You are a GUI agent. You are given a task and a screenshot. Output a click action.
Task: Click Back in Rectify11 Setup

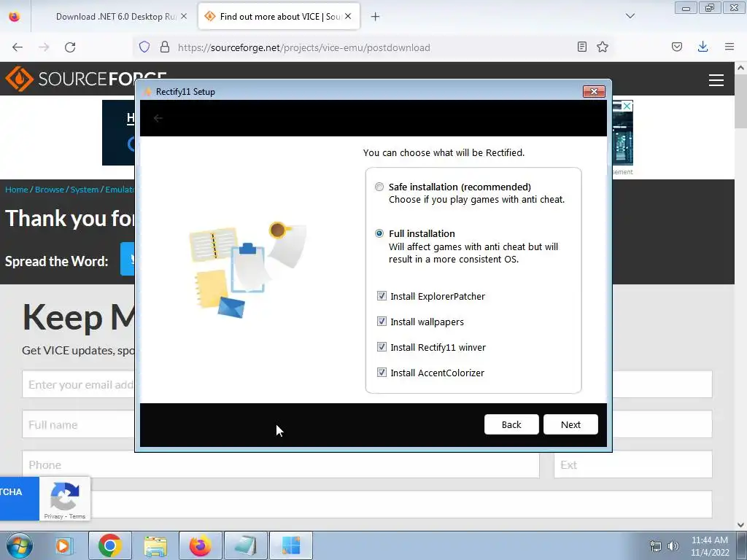[511, 424]
